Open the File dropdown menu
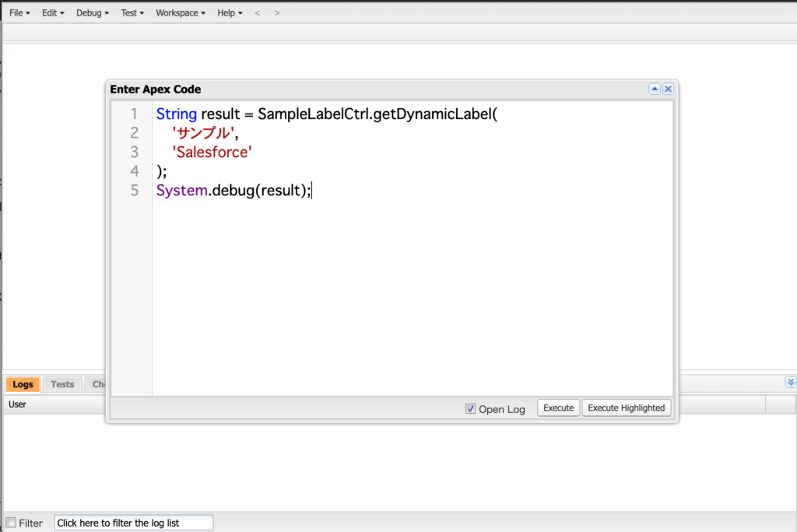797x532 pixels. click(x=19, y=13)
